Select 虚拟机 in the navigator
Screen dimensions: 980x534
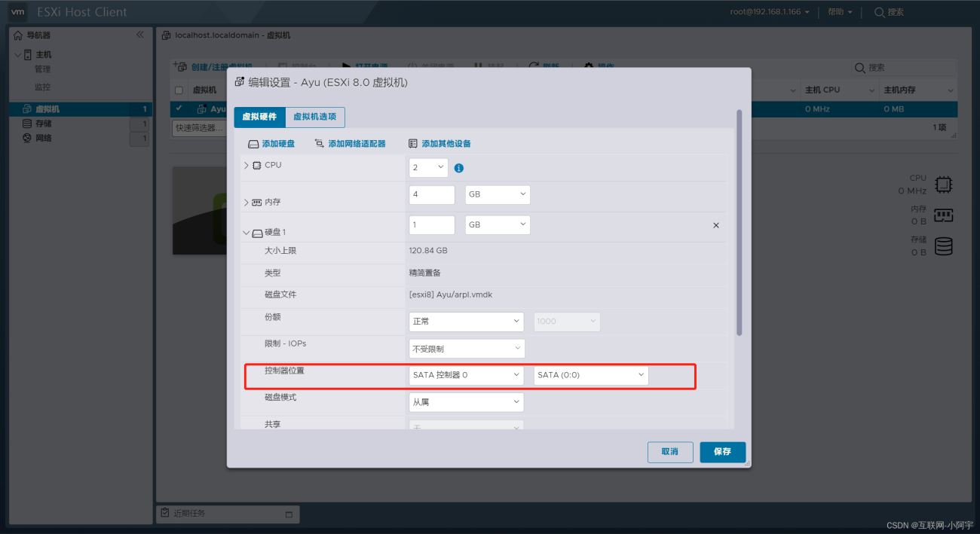coord(81,109)
